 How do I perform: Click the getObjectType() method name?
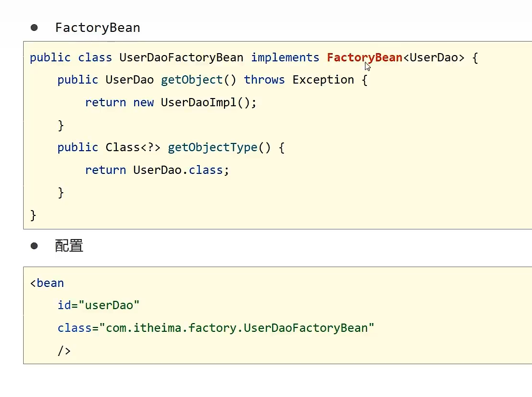click(x=219, y=147)
